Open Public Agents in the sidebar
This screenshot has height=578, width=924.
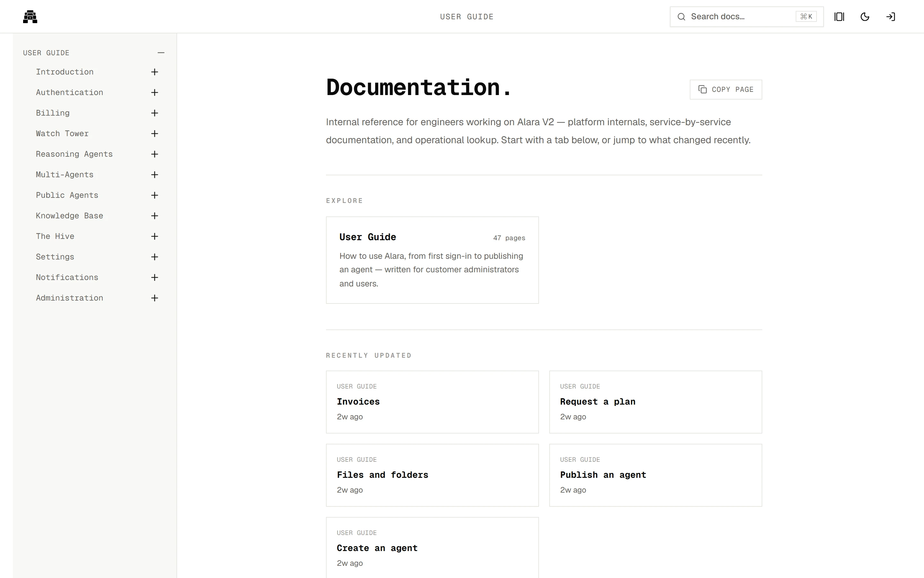[67, 195]
